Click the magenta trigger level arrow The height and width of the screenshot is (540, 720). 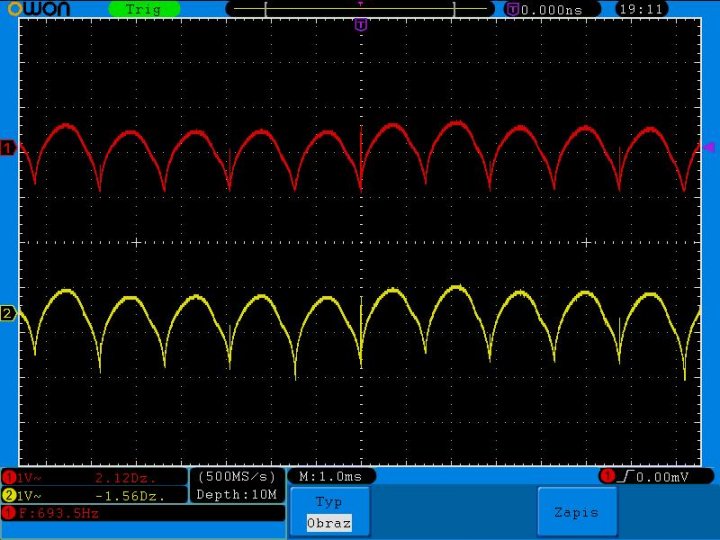click(x=709, y=148)
